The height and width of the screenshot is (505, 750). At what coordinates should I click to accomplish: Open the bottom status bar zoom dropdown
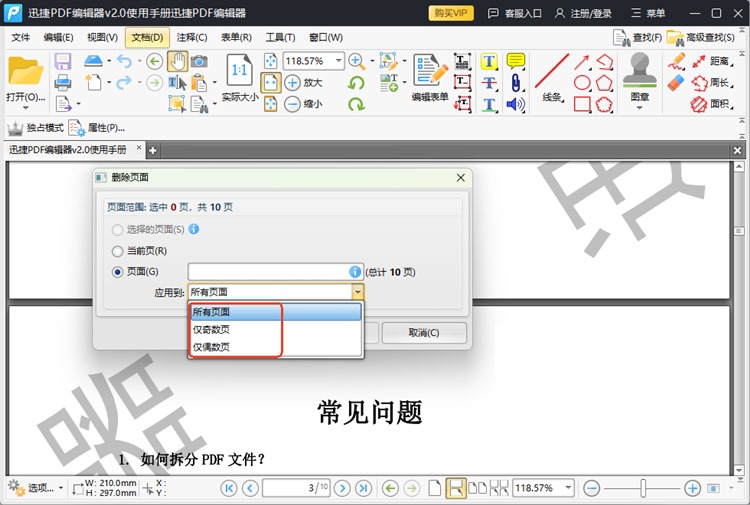click(x=568, y=488)
